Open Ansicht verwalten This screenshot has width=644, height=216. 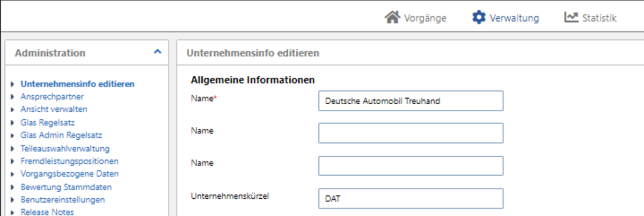pyautogui.click(x=54, y=109)
